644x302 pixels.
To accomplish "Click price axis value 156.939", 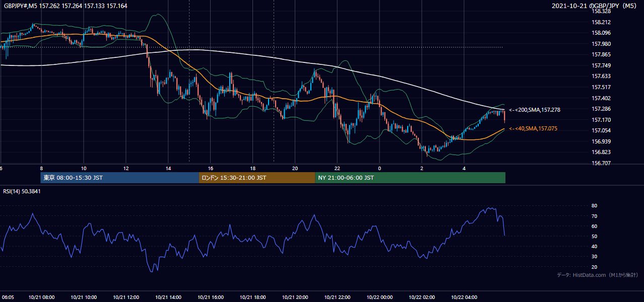I will pos(602,141).
